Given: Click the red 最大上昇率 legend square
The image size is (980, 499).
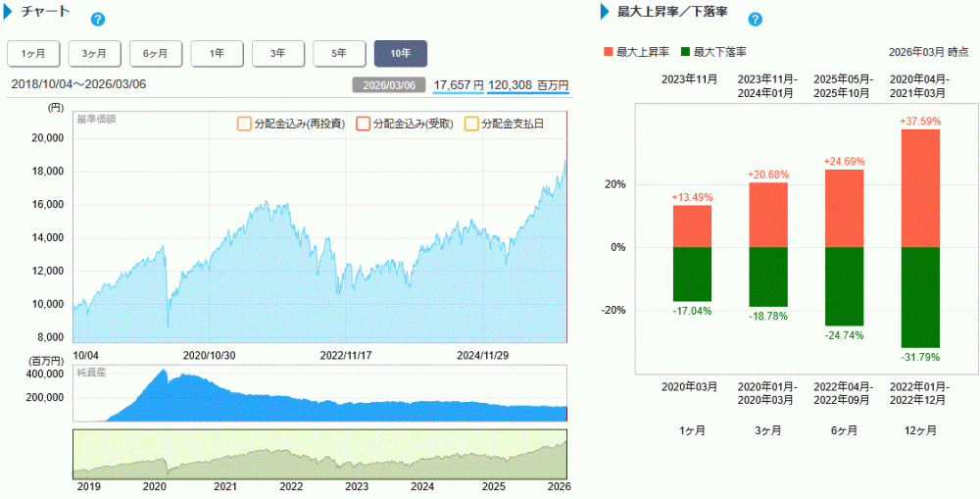Looking at the screenshot, I should click(609, 52).
